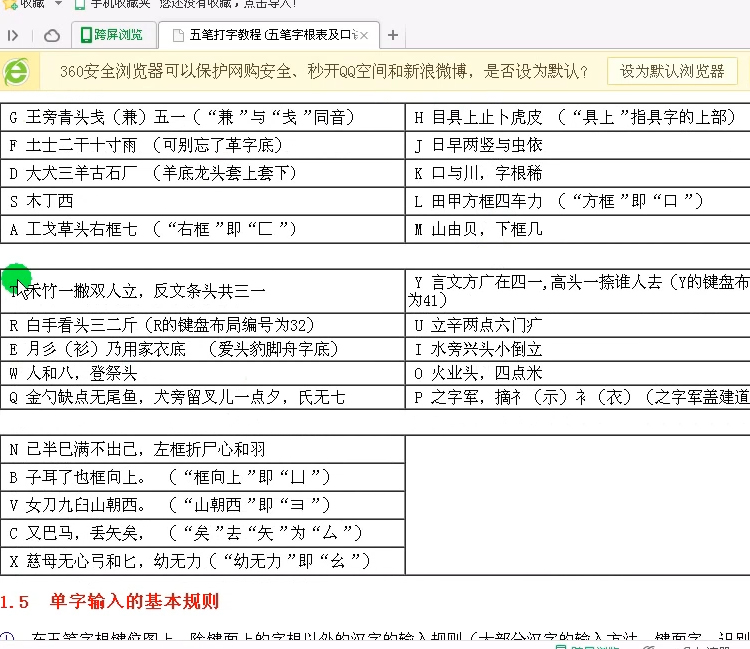Click cell T 禾竹一撇双人立
The image size is (750, 649).
click(x=202, y=291)
